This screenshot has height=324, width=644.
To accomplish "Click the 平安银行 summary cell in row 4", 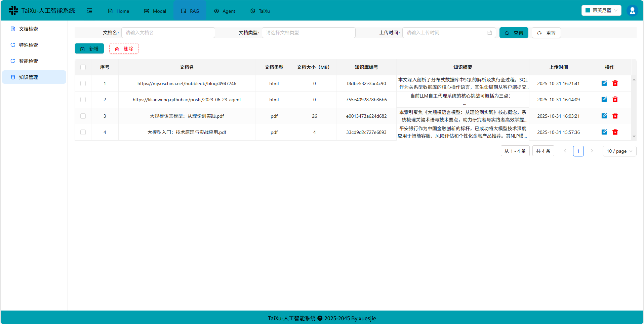I will pos(462,132).
